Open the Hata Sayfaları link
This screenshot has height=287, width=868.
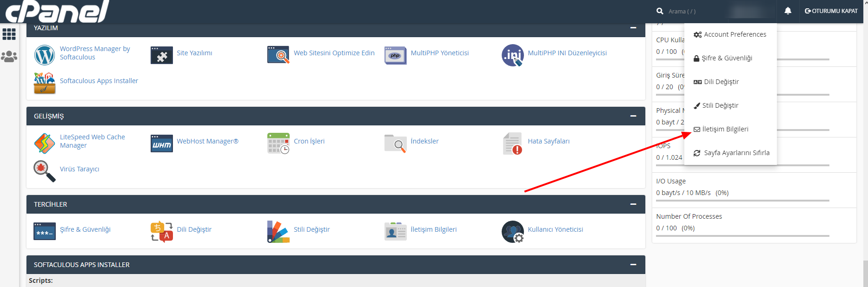pos(549,141)
